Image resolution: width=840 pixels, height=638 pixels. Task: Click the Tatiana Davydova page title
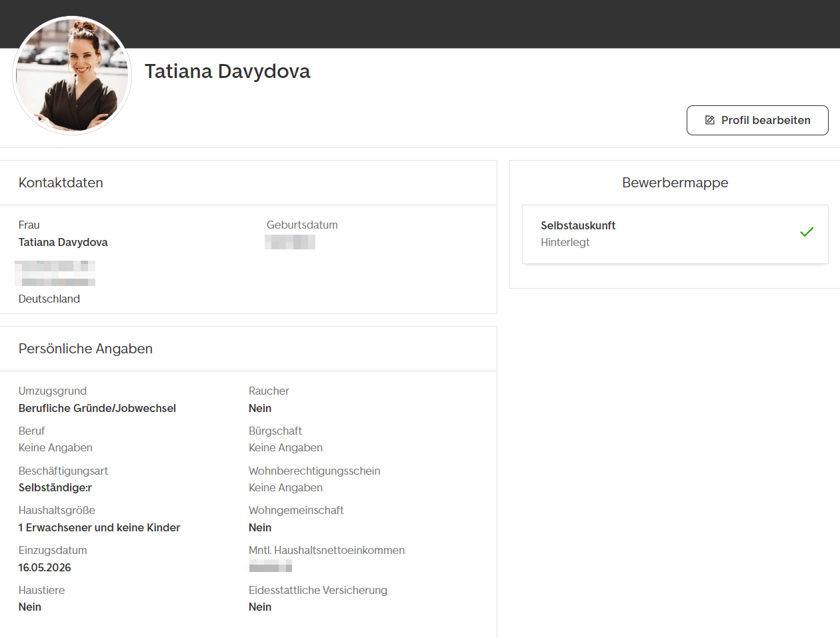[x=227, y=71]
